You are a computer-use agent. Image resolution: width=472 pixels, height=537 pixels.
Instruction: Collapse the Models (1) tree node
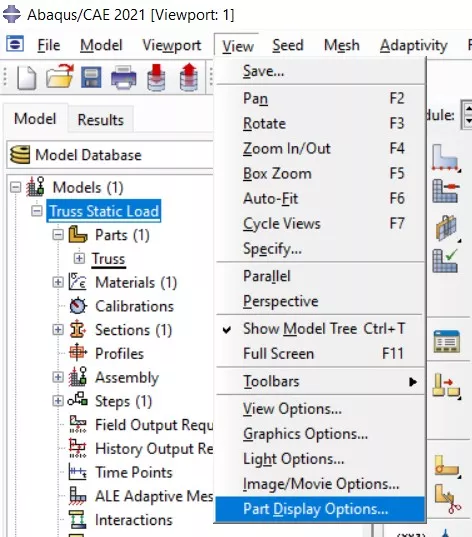15,187
